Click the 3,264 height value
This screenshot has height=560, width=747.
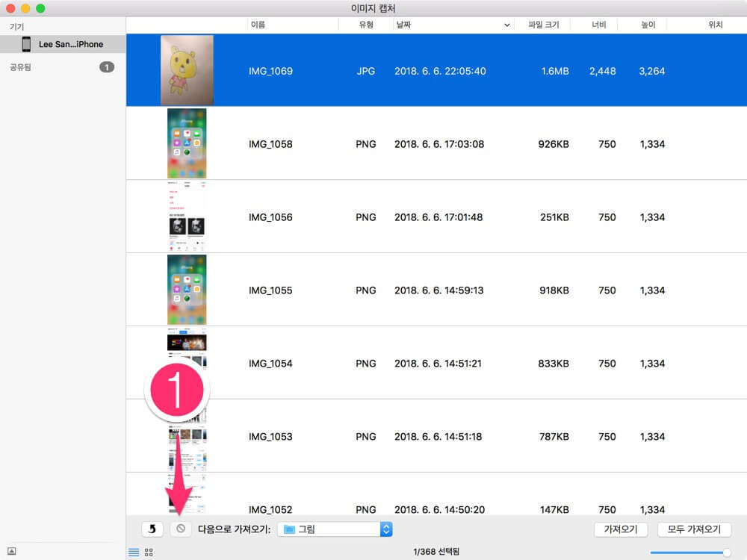651,71
